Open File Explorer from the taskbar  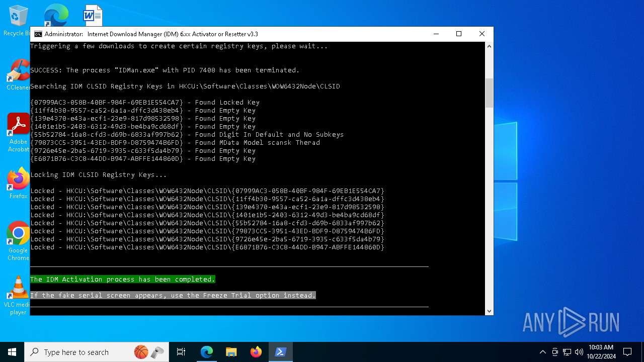pyautogui.click(x=231, y=352)
